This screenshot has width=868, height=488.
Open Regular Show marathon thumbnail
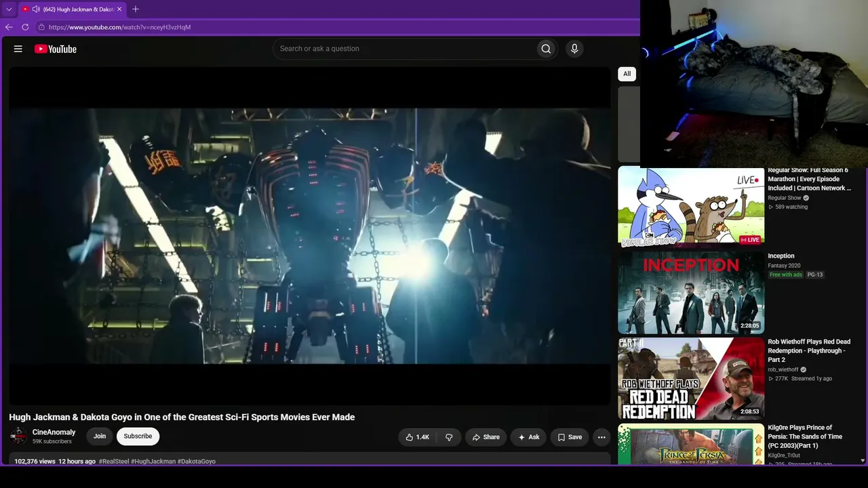(x=691, y=207)
